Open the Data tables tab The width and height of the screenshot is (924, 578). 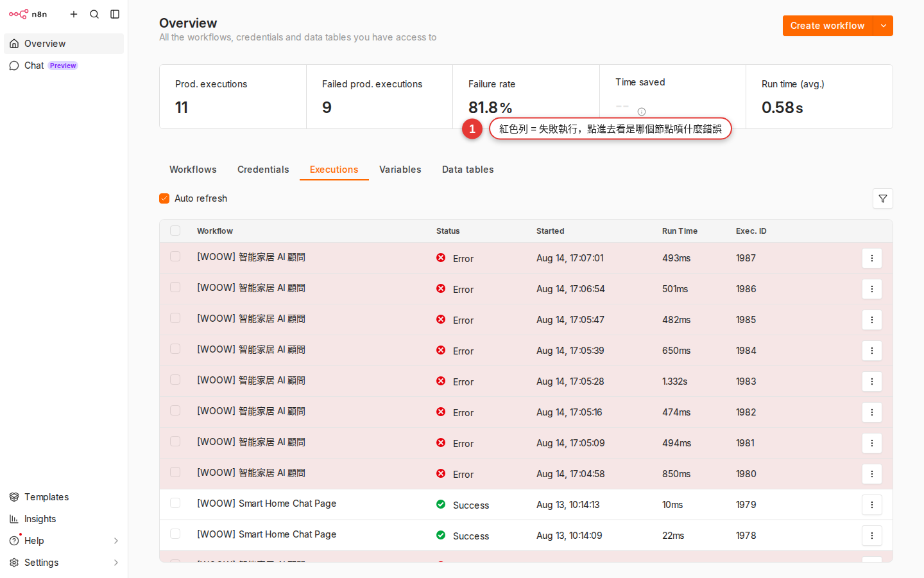click(468, 170)
